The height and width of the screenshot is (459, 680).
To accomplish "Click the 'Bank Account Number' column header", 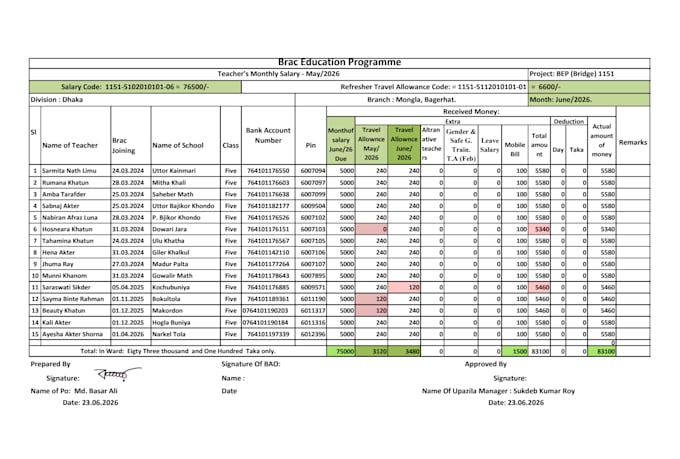I will click(x=268, y=135).
